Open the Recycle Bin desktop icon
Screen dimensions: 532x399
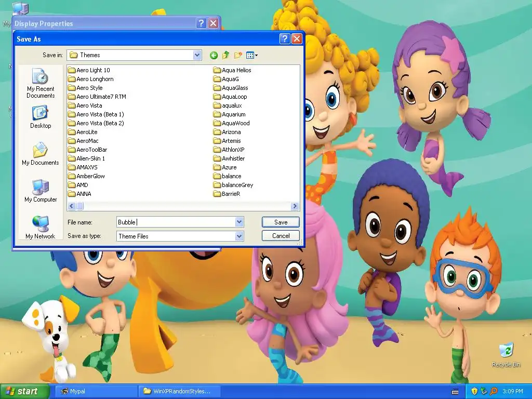click(x=506, y=355)
